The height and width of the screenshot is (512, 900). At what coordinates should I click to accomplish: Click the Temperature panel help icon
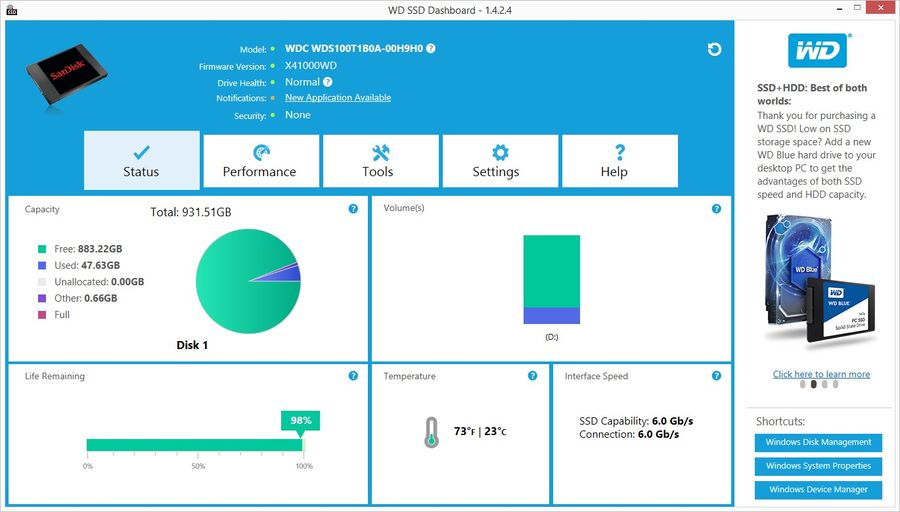(533, 376)
